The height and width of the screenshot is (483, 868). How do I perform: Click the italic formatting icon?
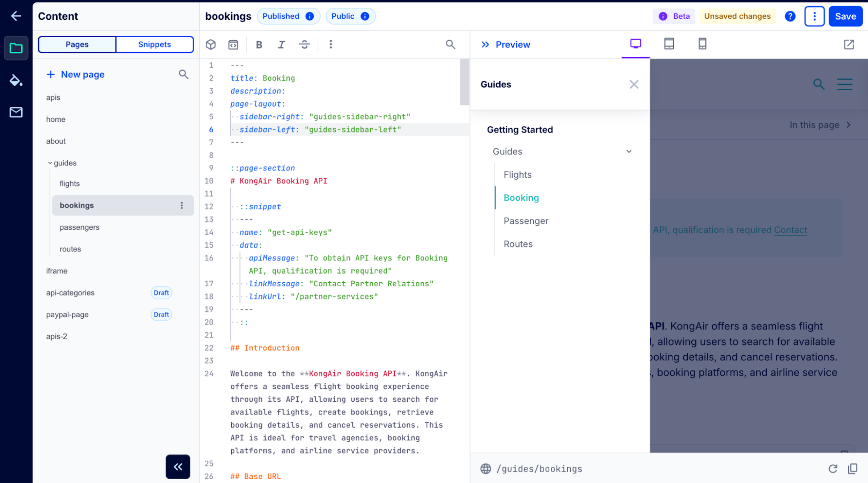pos(281,44)
